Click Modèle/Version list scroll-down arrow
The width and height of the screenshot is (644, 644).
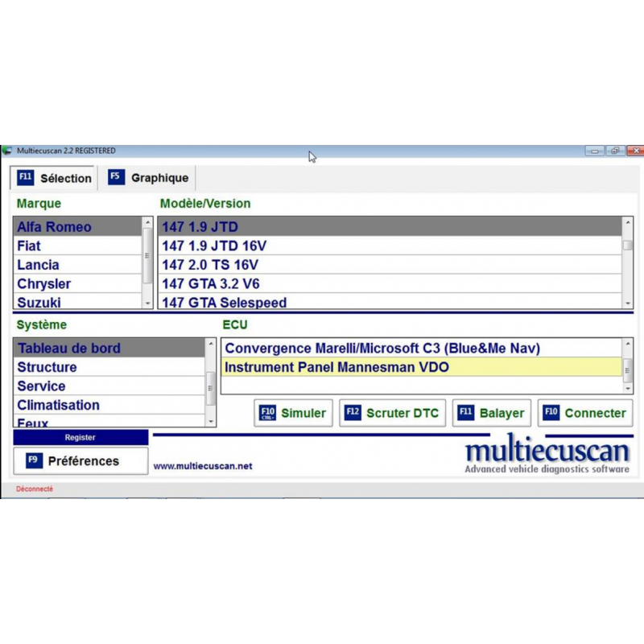click(x=628, y=303)
